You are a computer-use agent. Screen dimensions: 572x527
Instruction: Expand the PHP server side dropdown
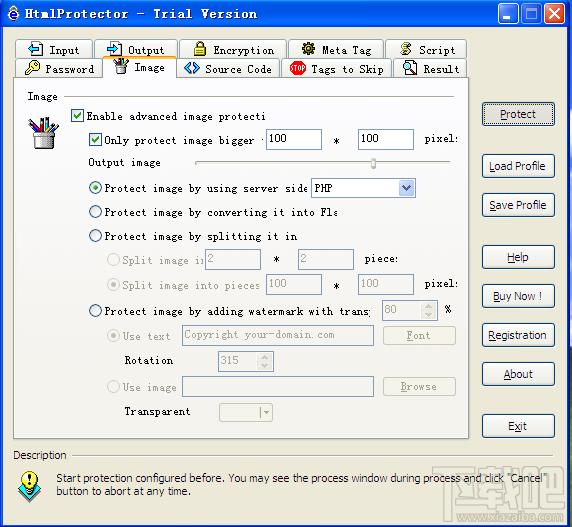tap(407, 188)
